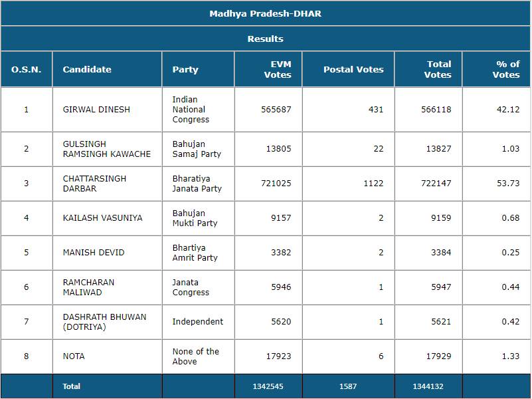The image size is (532, 399).
Task: Select the EVM Votes column header
Action: click(x=278, y=69)
